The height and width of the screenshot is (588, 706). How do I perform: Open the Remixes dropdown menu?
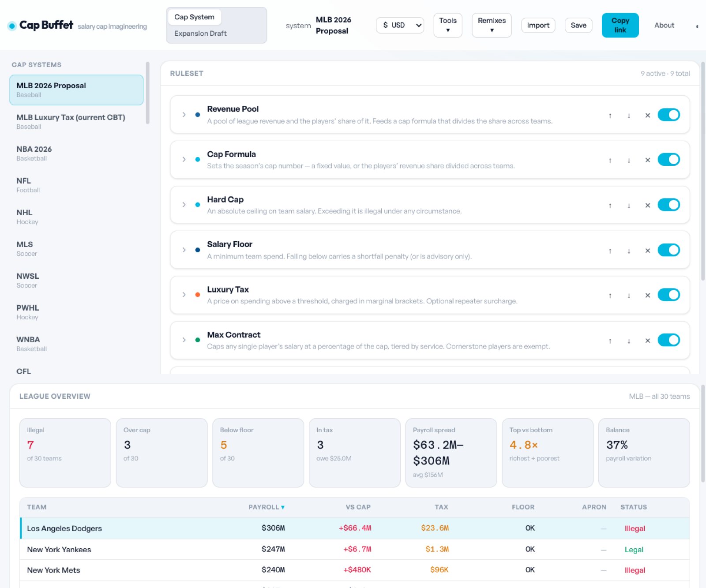click(492, 25)
